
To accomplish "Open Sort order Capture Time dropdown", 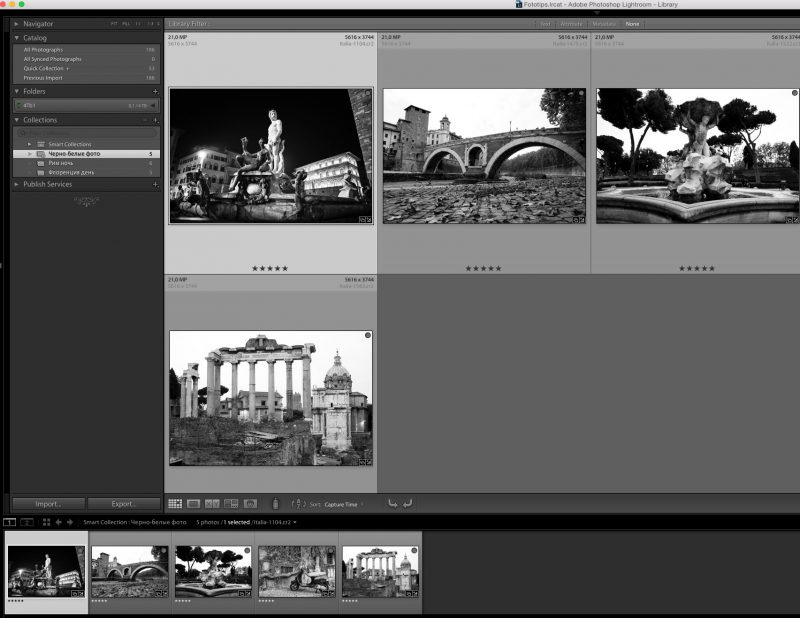I will click(344, 504).
